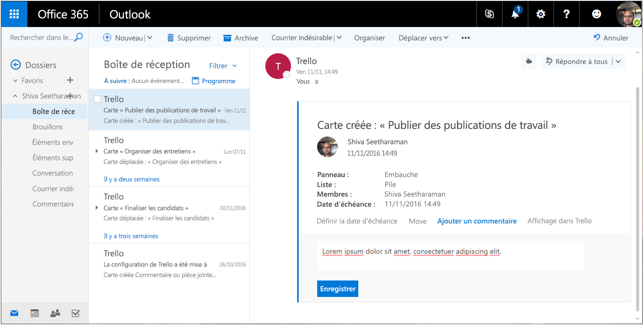The image size is (644, 325).
Task: Click the reading pane scrollbar
Action: pyautogui.click(x=637, y=199)
